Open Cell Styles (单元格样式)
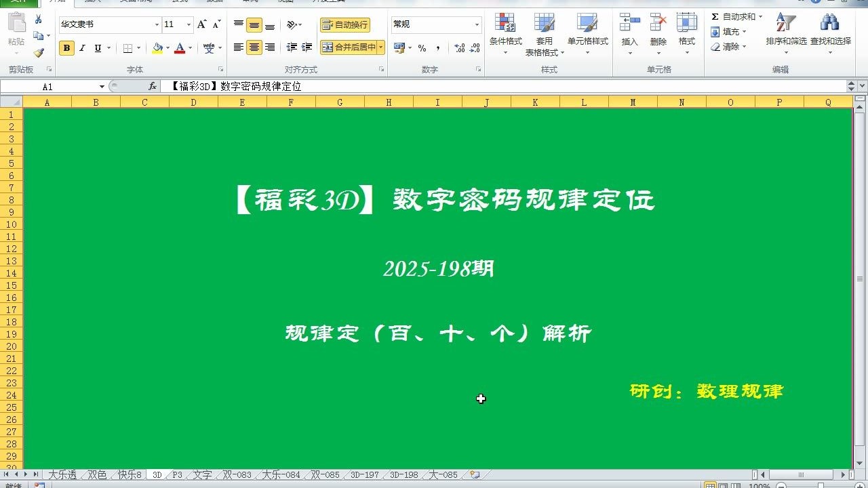The image size is (868, 488). 587,34
